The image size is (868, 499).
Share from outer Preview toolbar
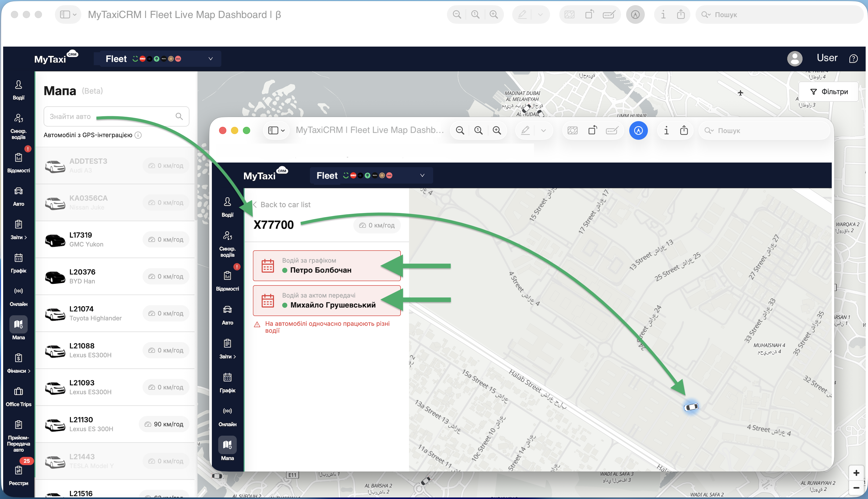coord(681,14)
